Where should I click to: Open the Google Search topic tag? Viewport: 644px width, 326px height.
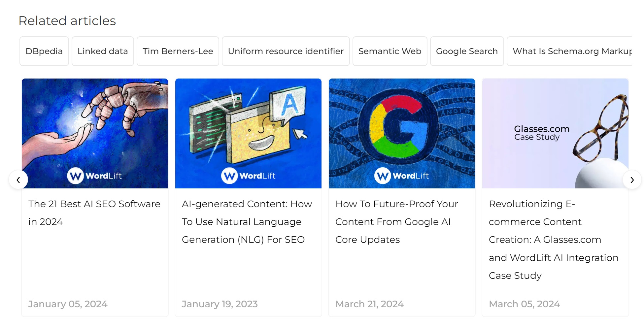pyautogui.click(x=467, y=51)
